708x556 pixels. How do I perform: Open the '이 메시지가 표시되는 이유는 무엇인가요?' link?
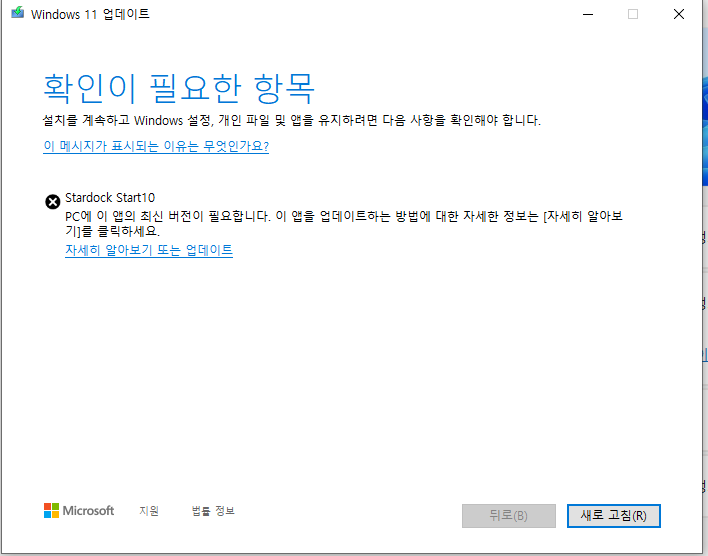click(156, 146)
